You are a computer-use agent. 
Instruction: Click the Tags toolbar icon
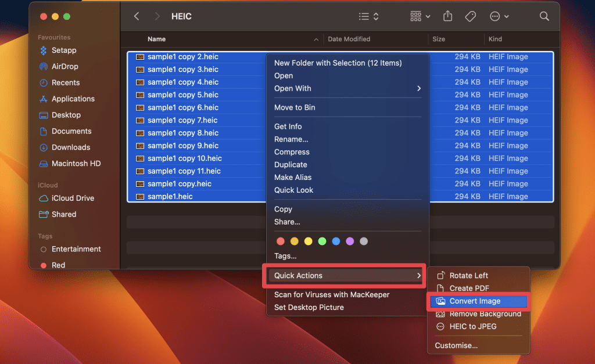pyautogui.click(x=471, y=16)
